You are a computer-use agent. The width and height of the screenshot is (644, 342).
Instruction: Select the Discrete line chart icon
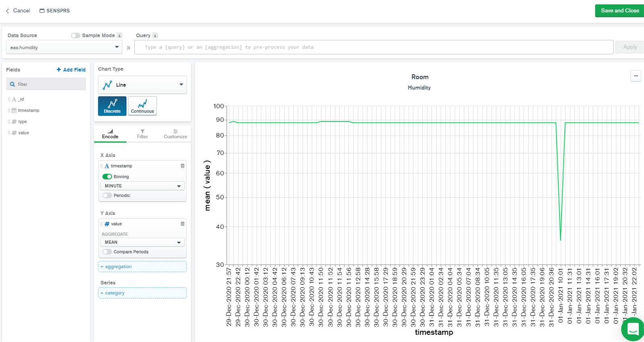[112, 106]
